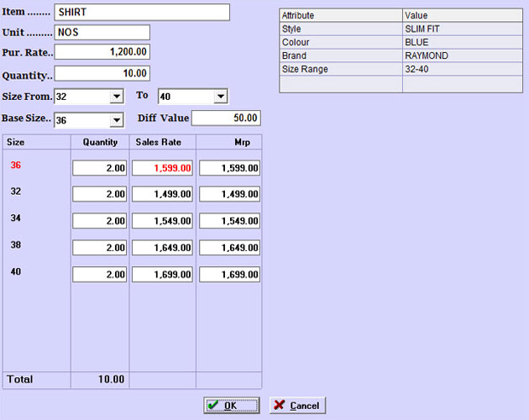
Task: Click the OK button
Action: click(231, 406)
